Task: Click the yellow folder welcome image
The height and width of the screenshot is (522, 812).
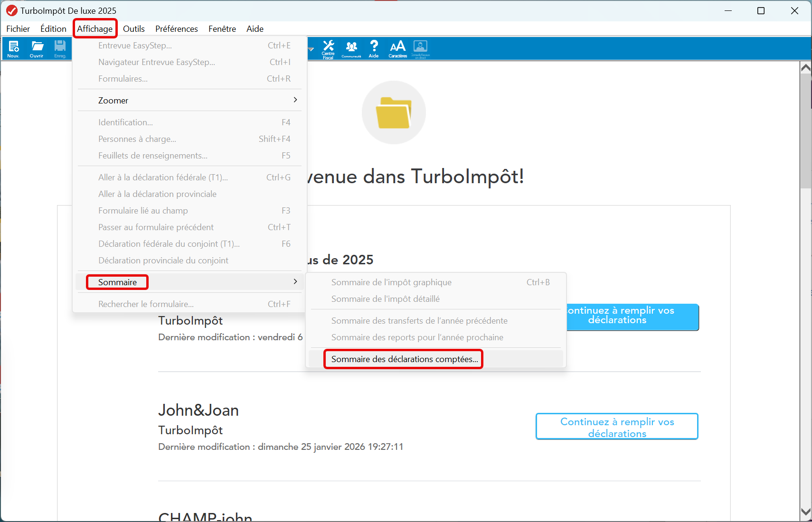Action: (394, 112)
